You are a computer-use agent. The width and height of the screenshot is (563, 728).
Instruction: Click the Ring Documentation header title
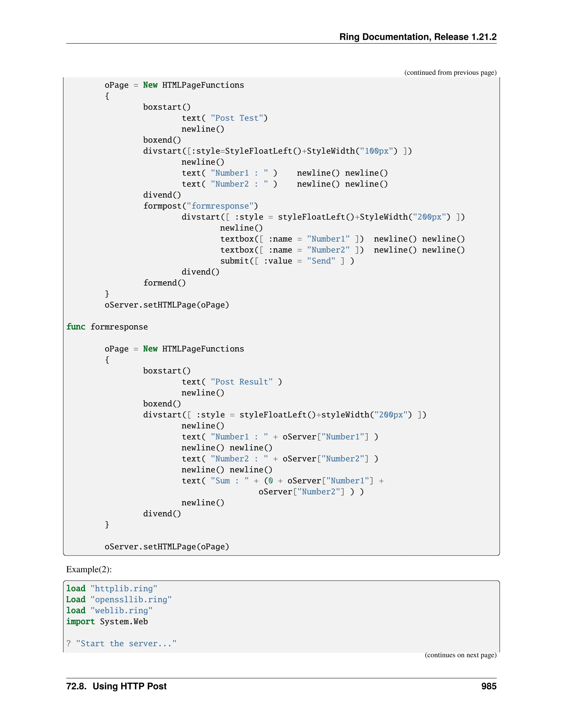tap(418, 37)
